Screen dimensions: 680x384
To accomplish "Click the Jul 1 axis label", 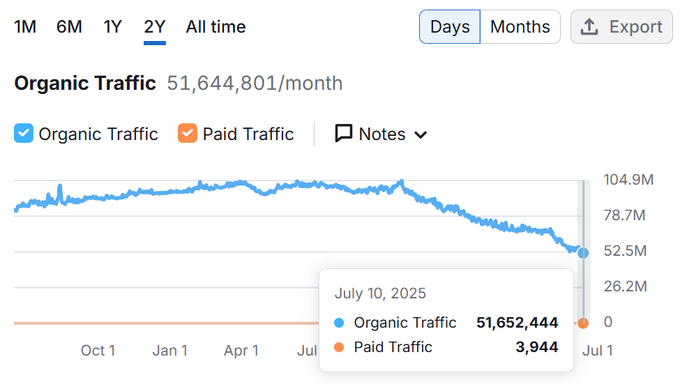I will pyautogui.click(x=598, y=350).
